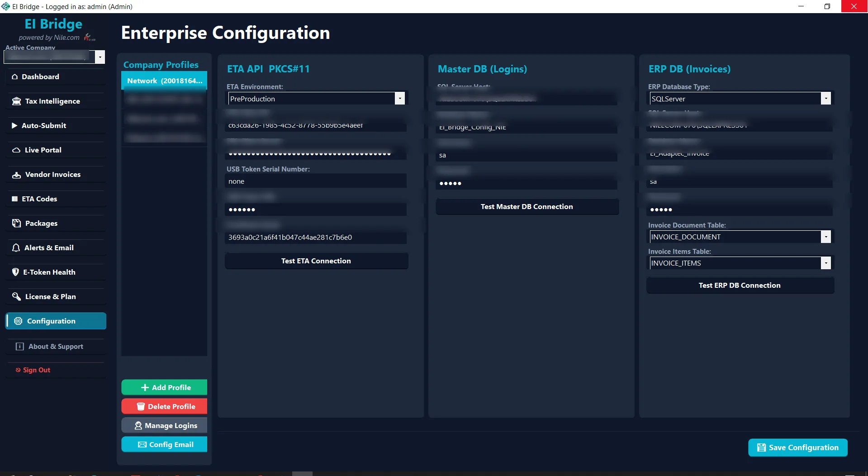Open the Dashboard home icon
Screen dimensions: 868x476
coord(15,77)
